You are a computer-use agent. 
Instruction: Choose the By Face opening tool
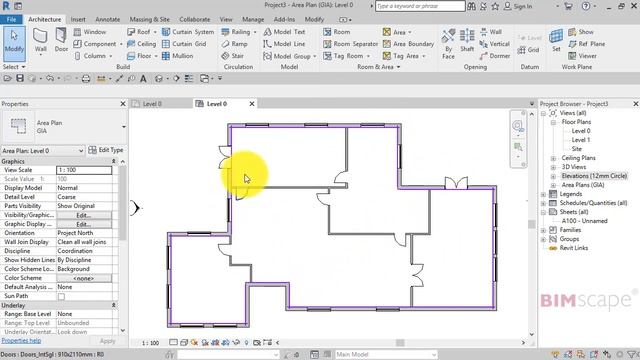pyautogui.click(x=448, y=44)
